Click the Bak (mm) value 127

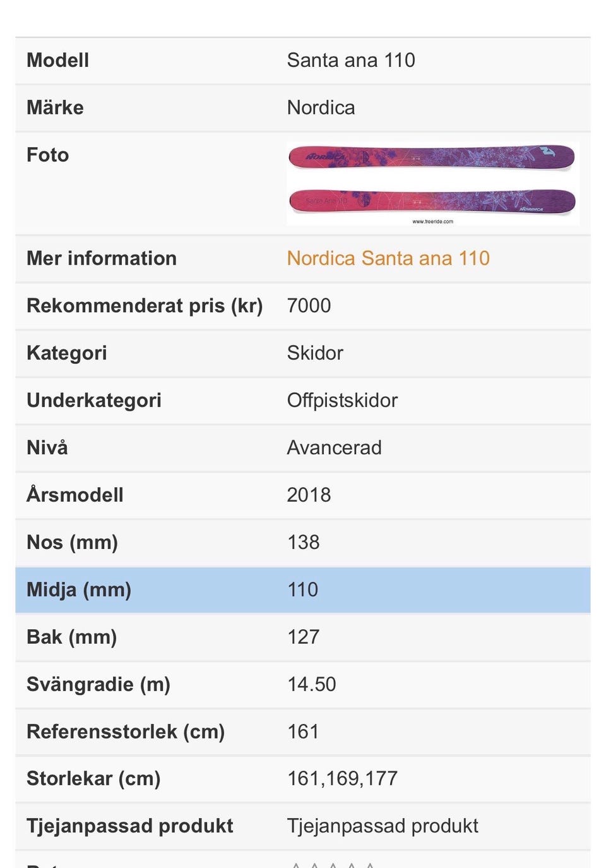pyautogui.click(x=303, y=637)
